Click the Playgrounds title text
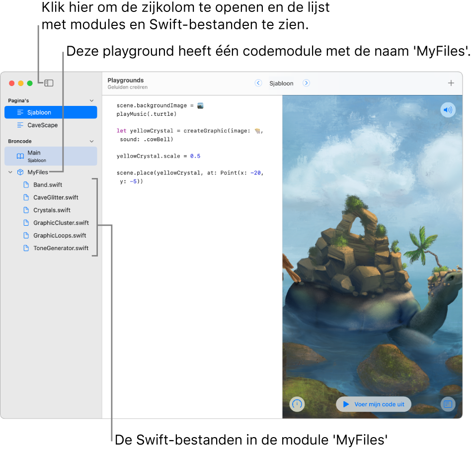Viewport: 476px width, 451px height. click(125, 80)
